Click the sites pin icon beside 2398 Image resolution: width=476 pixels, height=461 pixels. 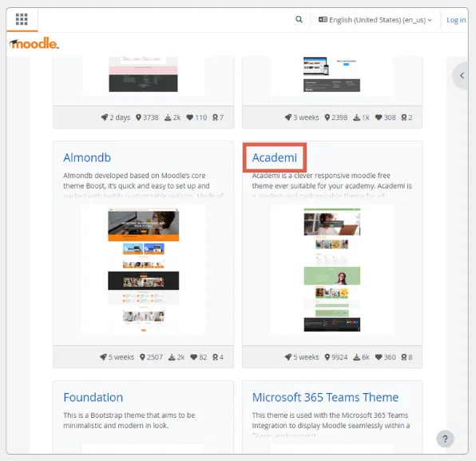coord(327,117)
